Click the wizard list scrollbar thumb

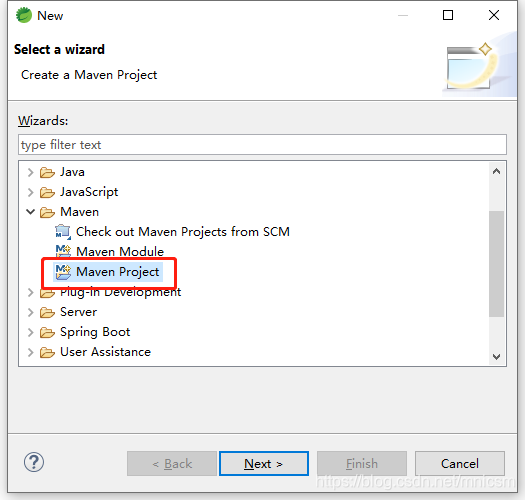click(x=497, y=264)
